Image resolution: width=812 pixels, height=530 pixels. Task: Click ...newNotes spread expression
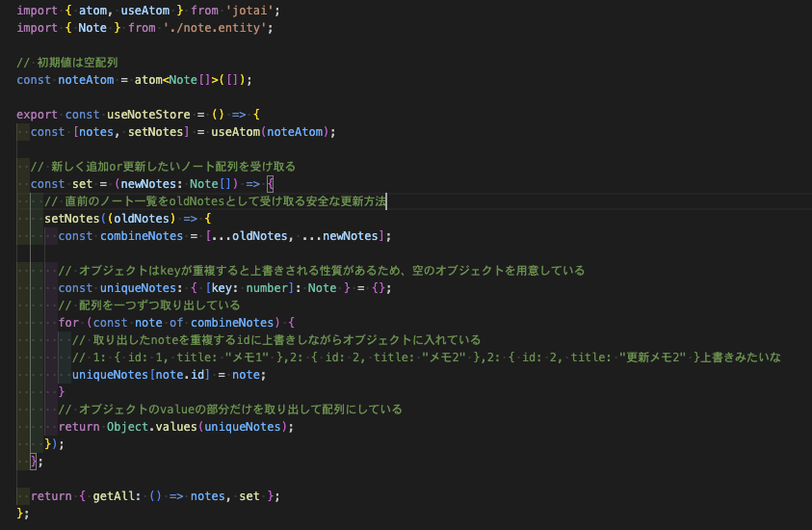click(x=340, y=236)
